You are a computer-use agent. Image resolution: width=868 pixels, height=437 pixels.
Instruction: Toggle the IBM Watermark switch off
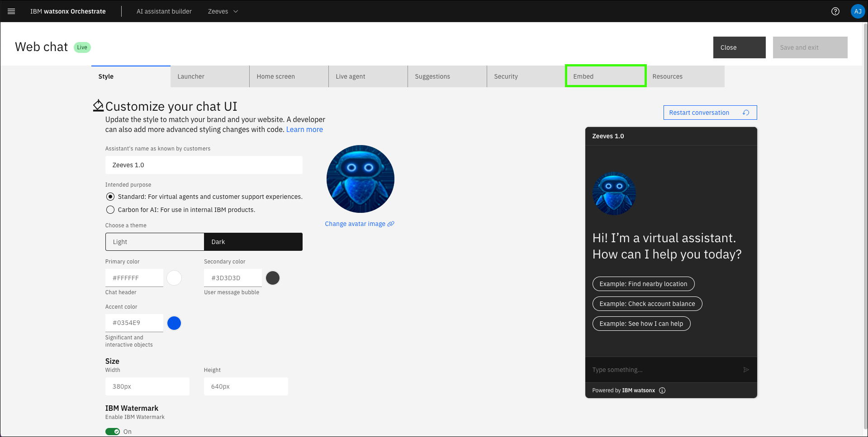point(113,432)
